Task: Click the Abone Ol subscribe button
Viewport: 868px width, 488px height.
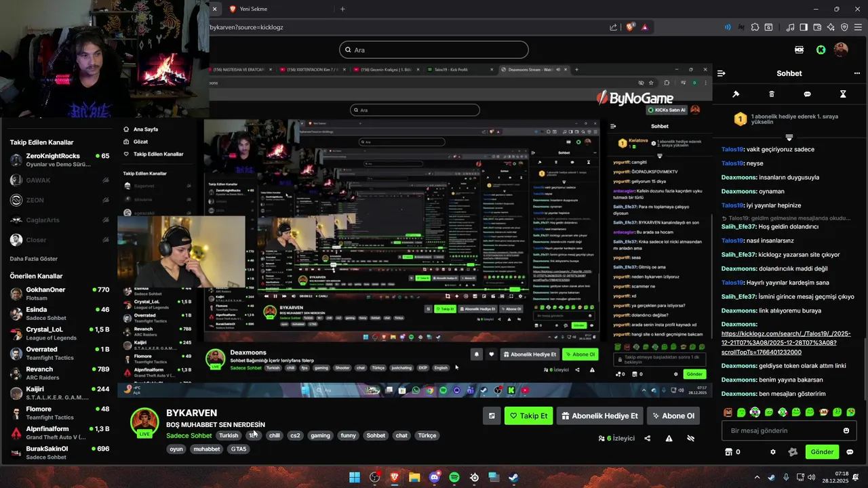Action: coord(673,416)
